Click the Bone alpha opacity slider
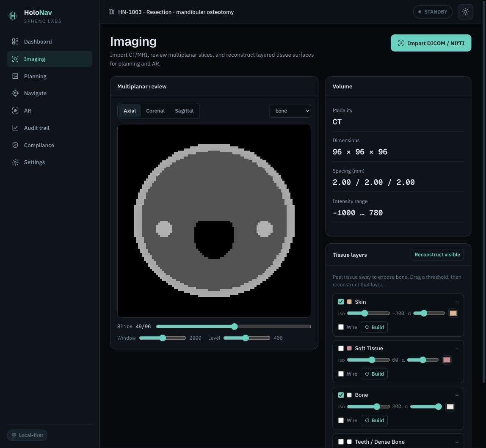This screenshot has width=486, height=448. (x=426, y=407)
